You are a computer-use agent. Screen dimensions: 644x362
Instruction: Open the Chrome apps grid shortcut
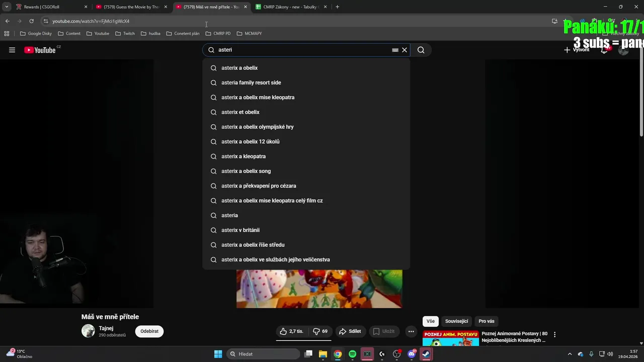(x=7, y=33)
